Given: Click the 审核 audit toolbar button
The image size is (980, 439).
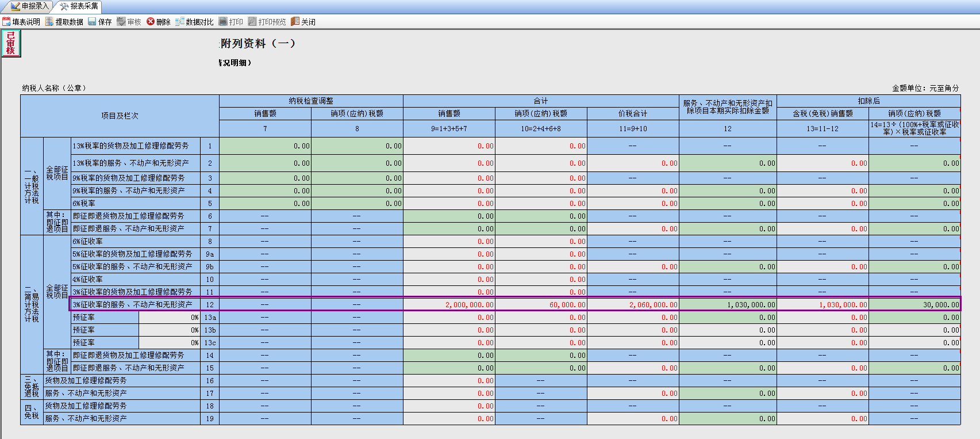Looking at the screenshot, I should coord(129,22).
